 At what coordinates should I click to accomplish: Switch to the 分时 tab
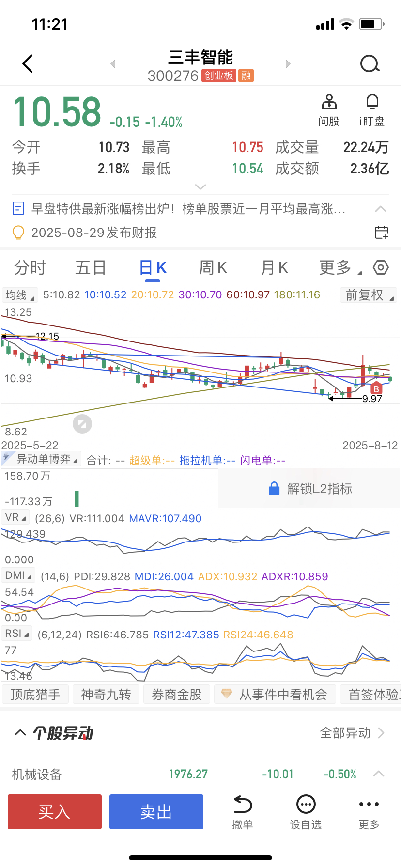point(30,267)
